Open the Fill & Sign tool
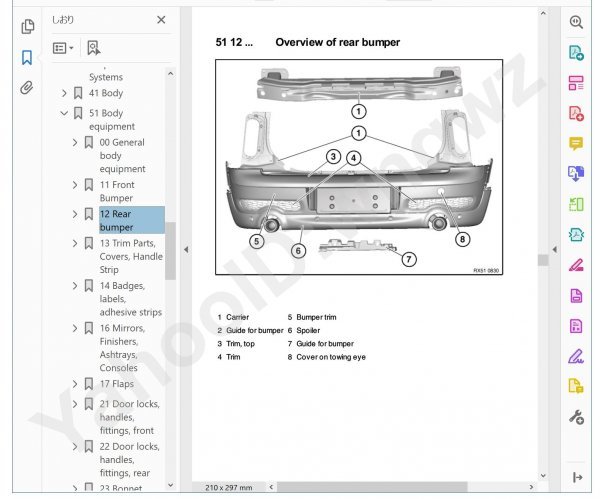 576,356
